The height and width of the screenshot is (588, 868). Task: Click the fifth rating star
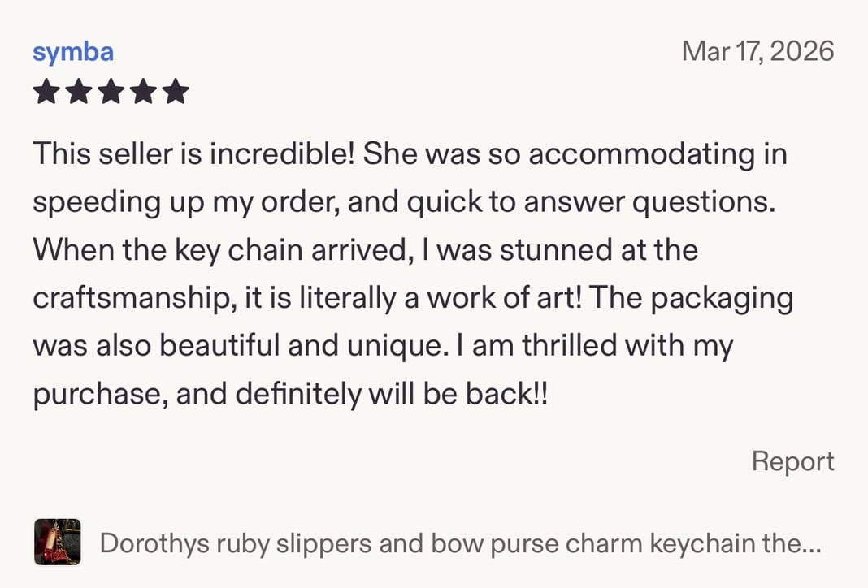pyautogui.click(x=176, y=92)
